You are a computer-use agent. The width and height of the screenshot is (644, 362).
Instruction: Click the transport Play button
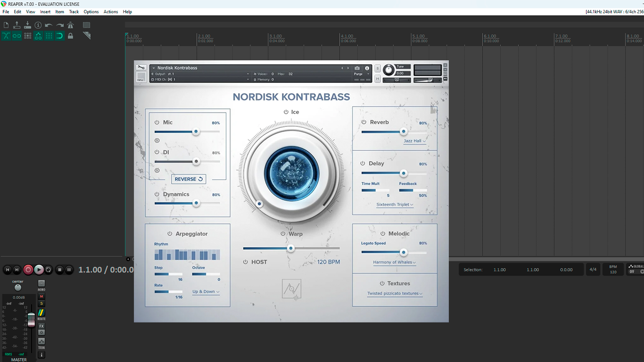coord(39,270)
